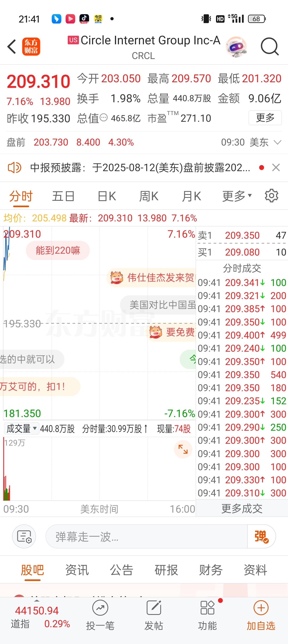
Task: Dismiss the earnings disclosure notice
Action: pyautogui.click(x=276, y=168)
